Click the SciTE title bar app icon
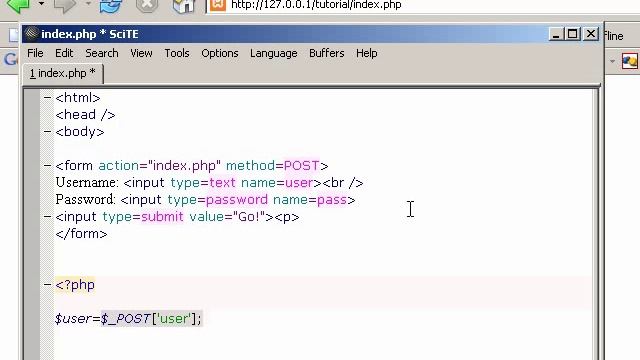Viewport: 640px width, 360px height. click(31, 34)
